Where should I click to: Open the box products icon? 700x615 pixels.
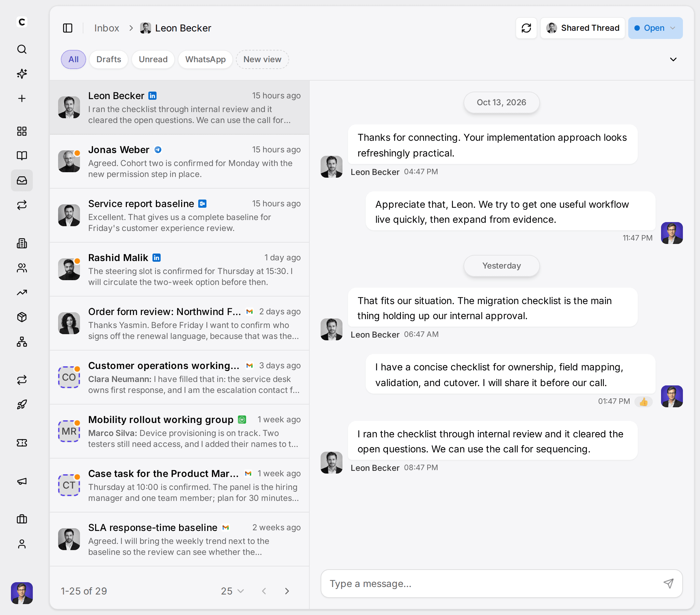coord(22,317)
